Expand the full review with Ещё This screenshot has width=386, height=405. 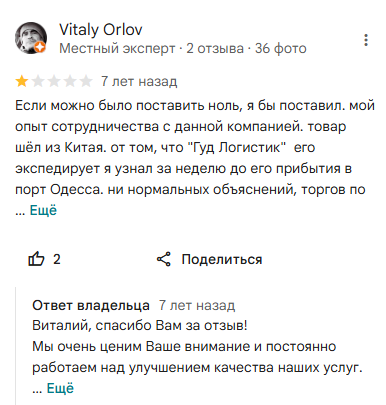point(43,210)
